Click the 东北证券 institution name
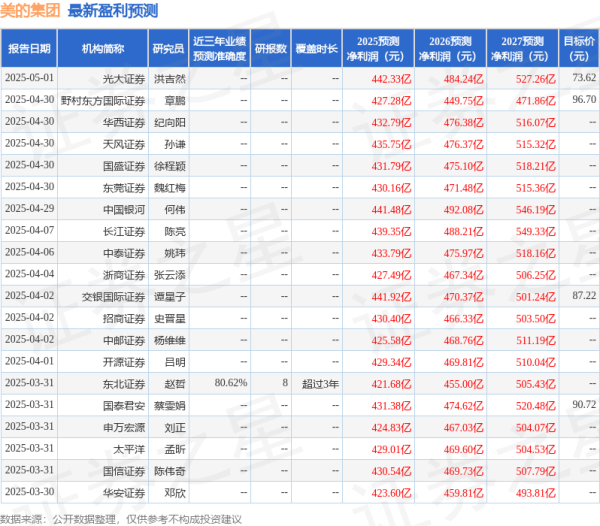This screenshot has height=526, width=600. 119,383
